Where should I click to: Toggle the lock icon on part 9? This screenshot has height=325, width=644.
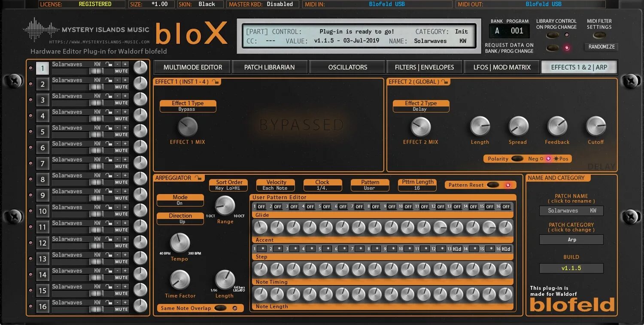pos(109,191)
